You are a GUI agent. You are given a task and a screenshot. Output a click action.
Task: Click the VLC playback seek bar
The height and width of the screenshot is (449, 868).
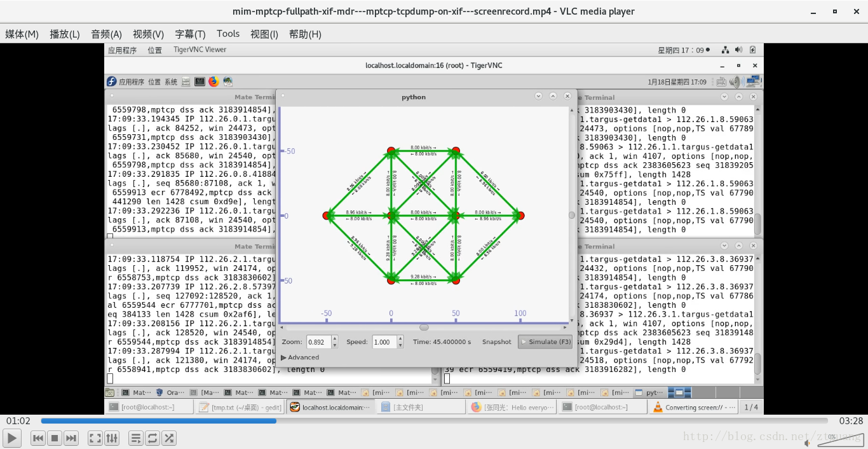tap(434, 421)
